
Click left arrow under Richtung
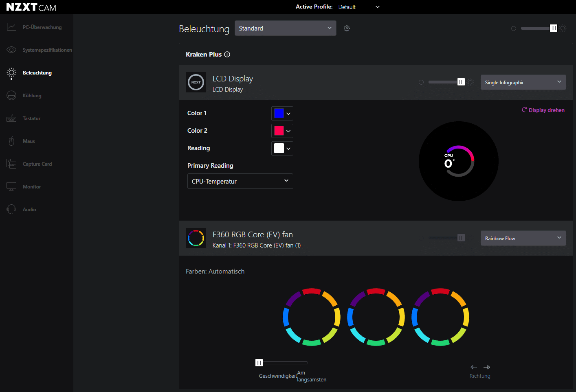[x=473, y=367]
